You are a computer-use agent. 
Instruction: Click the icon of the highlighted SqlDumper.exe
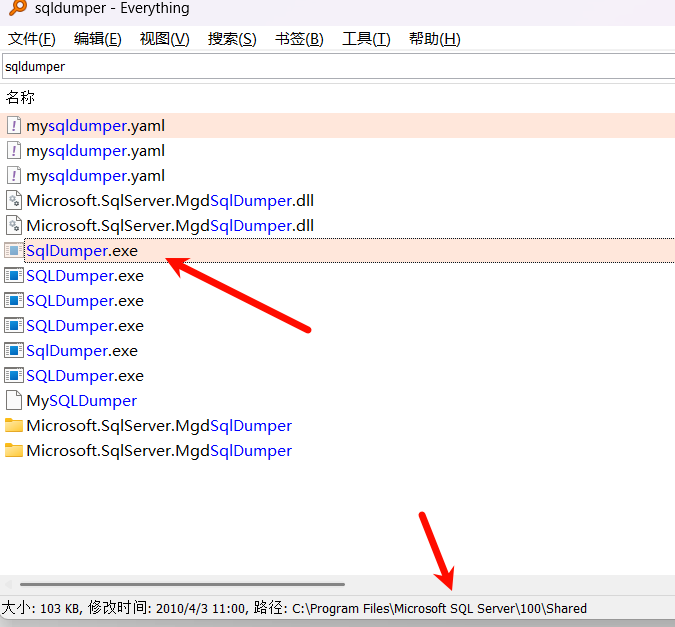(x=14, y=251)
